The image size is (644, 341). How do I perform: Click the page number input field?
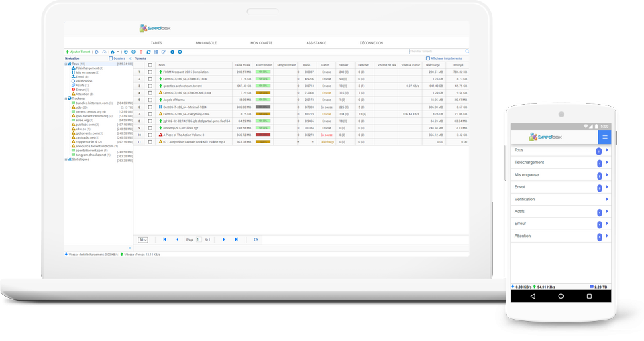199,240
